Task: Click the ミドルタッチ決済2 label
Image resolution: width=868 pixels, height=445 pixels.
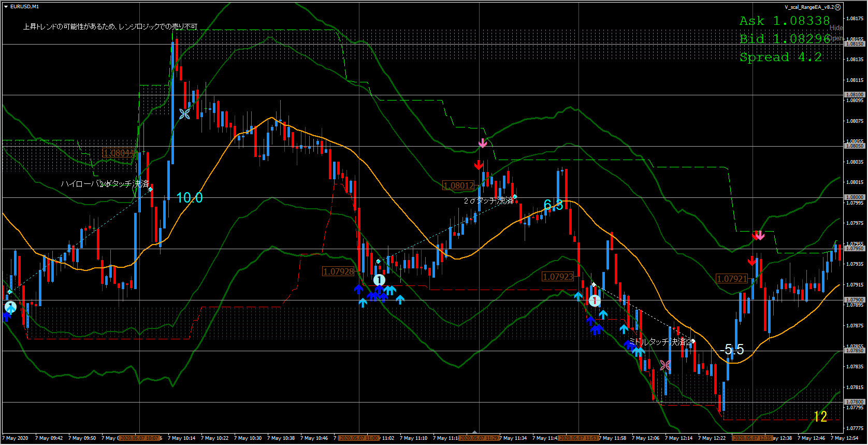Action: (x=660, y=342)
